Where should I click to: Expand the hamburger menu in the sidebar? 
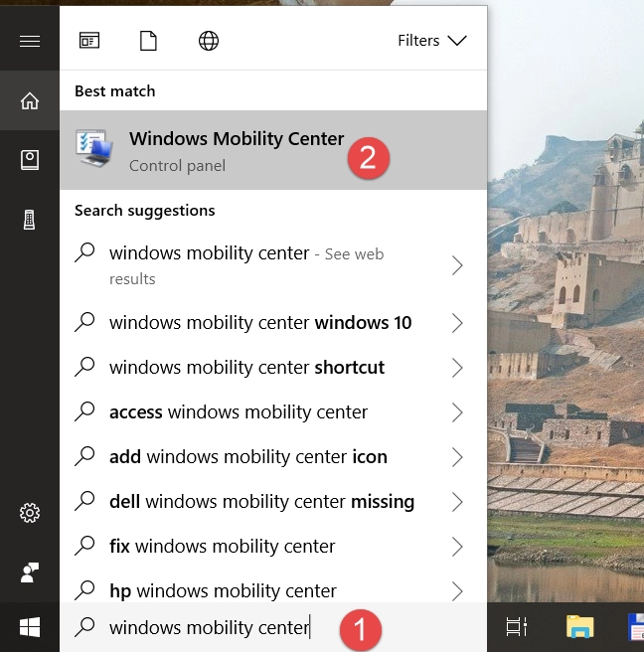[30, 41]
